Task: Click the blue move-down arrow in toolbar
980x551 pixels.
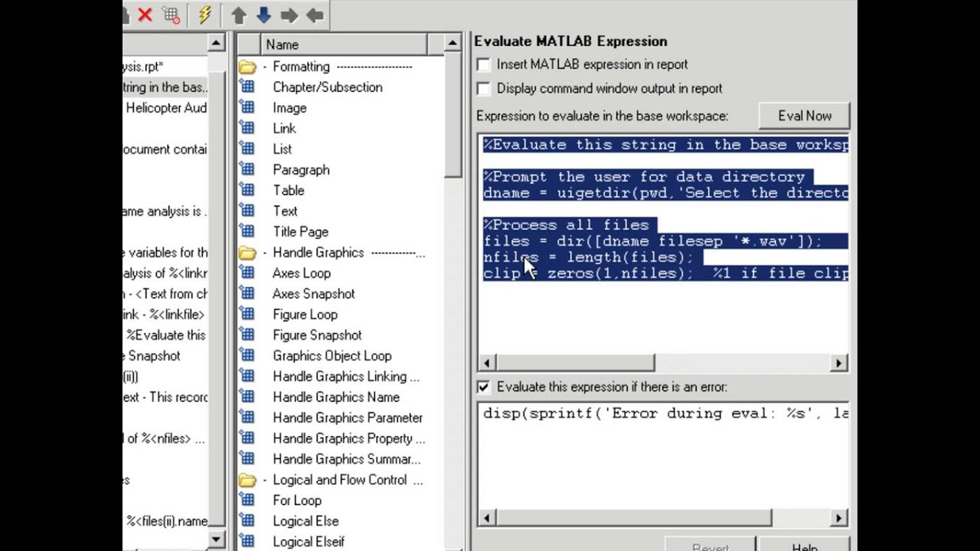Action: [263, 15]
